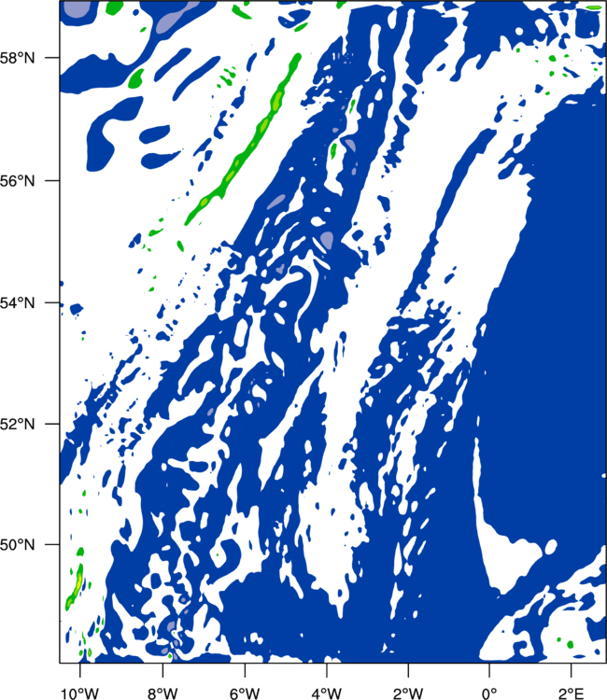607x700 pixels.
Task: Click the long green diagonal streak near 57°N
Action: click(245, 137)
